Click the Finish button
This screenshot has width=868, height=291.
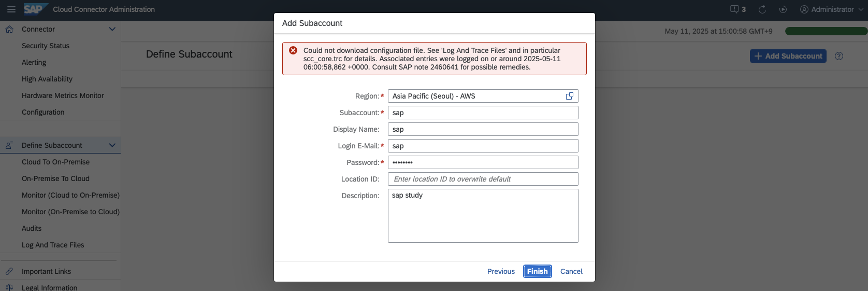[x=538, y=271]
